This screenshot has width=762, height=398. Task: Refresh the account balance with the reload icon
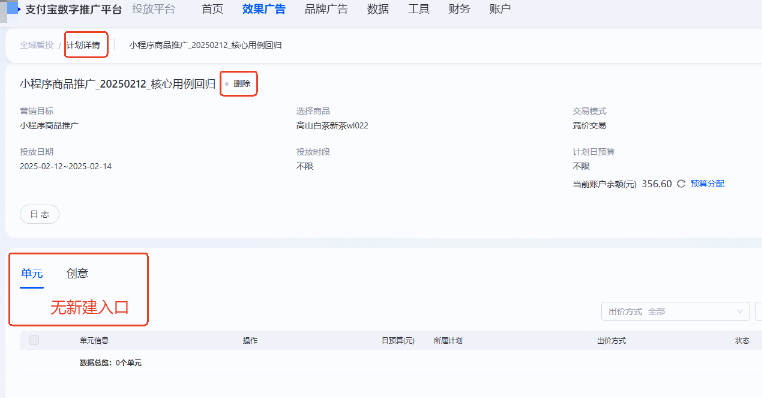coord(681,184)
